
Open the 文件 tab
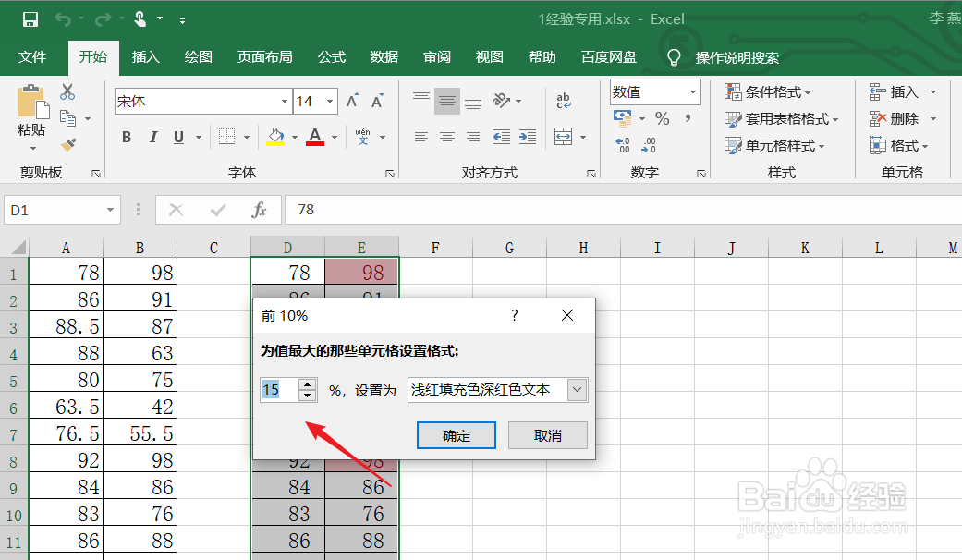(32, 57)
